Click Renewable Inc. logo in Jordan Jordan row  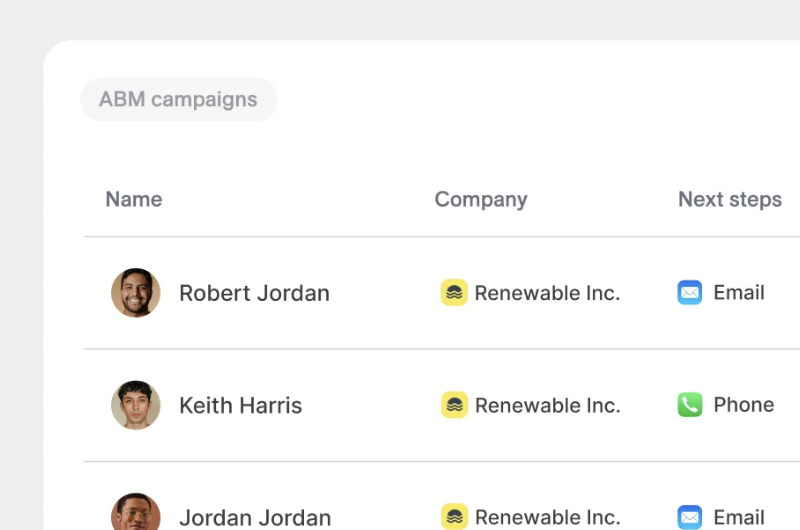[x=454, y=516]
